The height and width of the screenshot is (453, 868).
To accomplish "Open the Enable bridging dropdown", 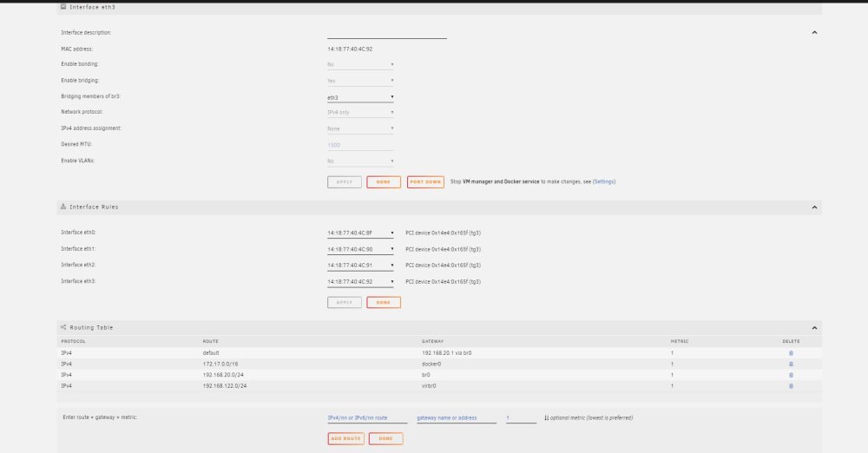I will click(360, 81).
